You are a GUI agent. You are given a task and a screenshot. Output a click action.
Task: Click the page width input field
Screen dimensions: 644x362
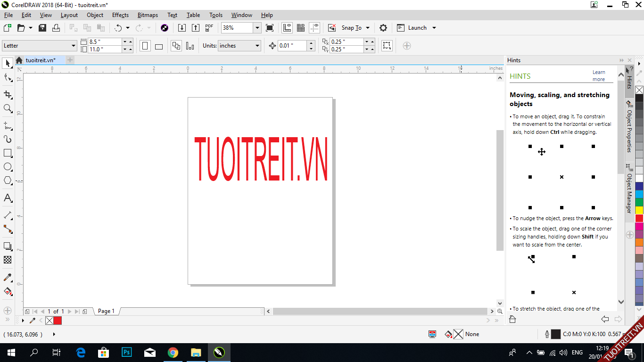click(105, 42)
